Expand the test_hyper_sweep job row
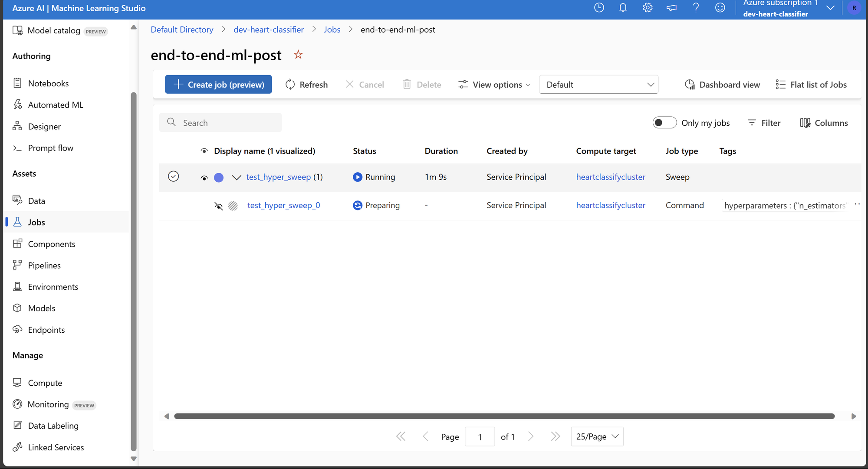Image resolution: width=868 pixels, height=469 pixels. pyautogui.click(x=235, y=177)
